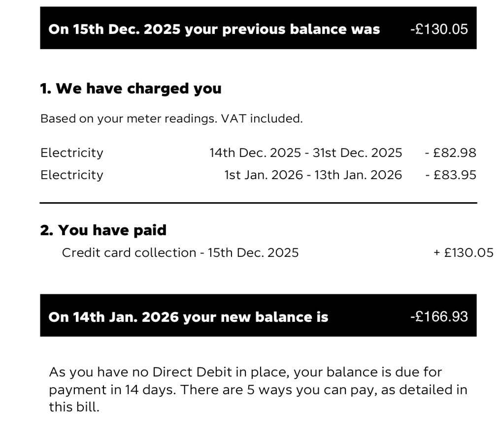Select the first Electricity charge label
This screenshot has width=504, height=439.
coord(72,153)
